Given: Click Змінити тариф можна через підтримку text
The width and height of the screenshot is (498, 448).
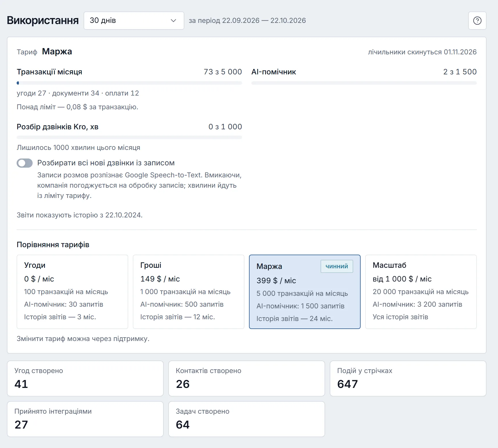Looking at the screenshot, I should coord(83,339).
